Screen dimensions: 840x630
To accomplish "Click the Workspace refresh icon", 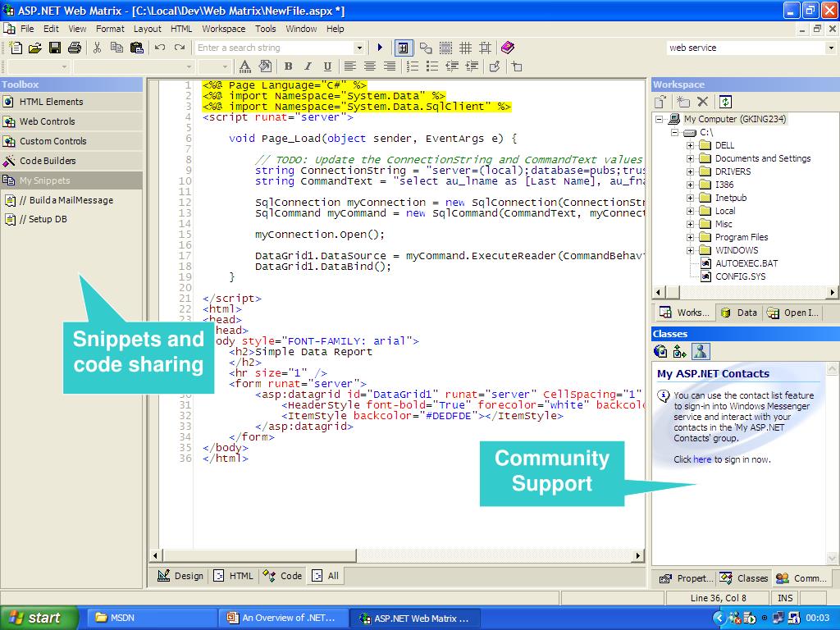I will [725, 102].
